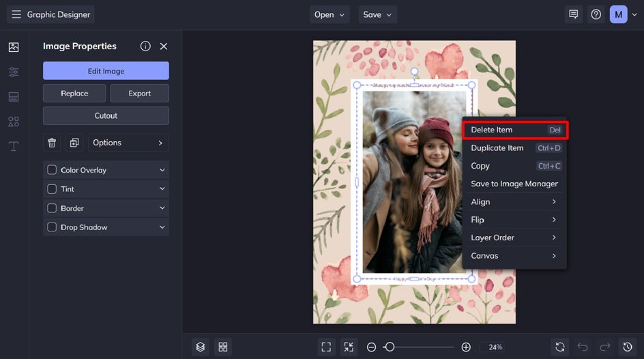This screenshot has height=359, width=644.
Task: Click the Graphic Designer title
Action: tap(59, 14)
